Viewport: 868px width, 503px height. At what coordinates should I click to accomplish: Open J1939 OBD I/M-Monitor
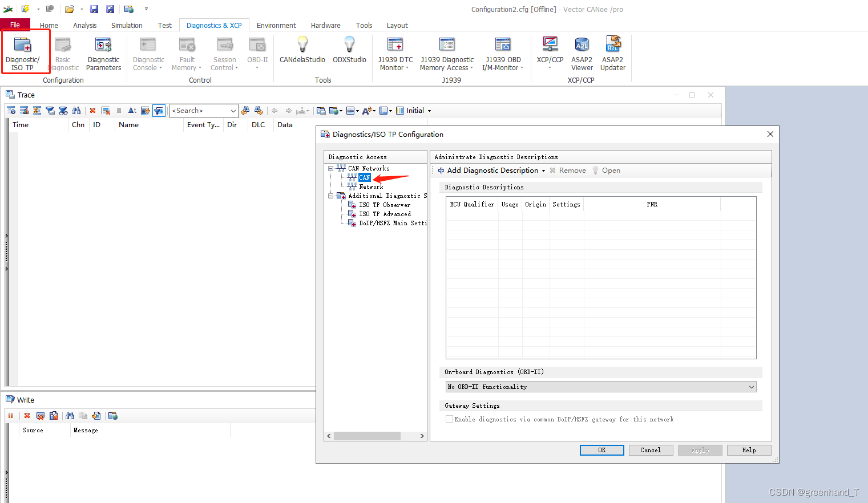click(x=503, y=53)
